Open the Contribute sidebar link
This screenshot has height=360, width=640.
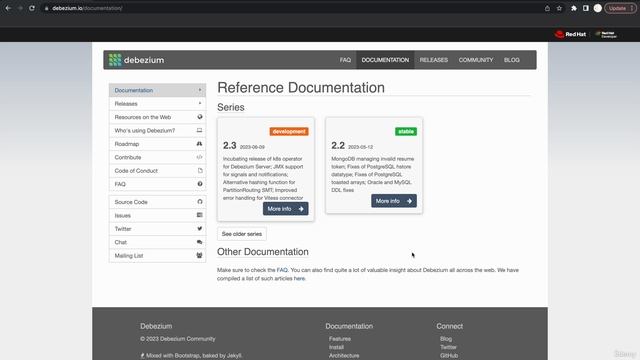(157, 157)
